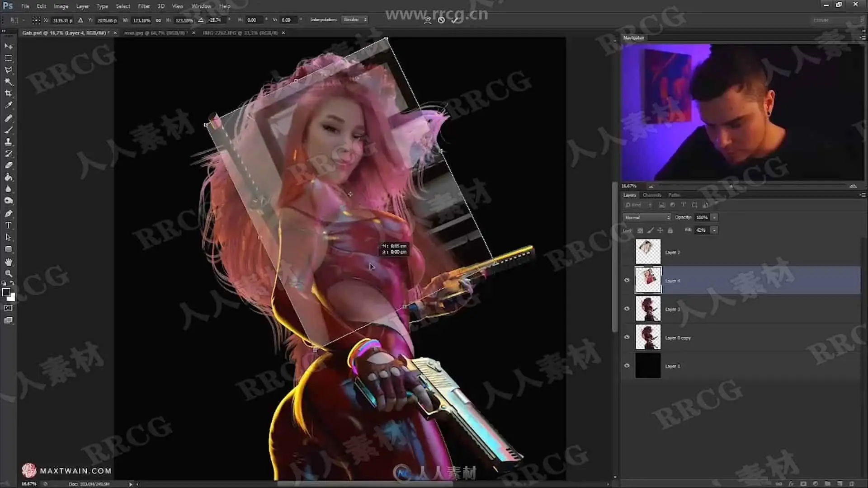Screen dimensions: 868x488
Task: Select the Path Selection tool
Action: [x=8, y=237]
